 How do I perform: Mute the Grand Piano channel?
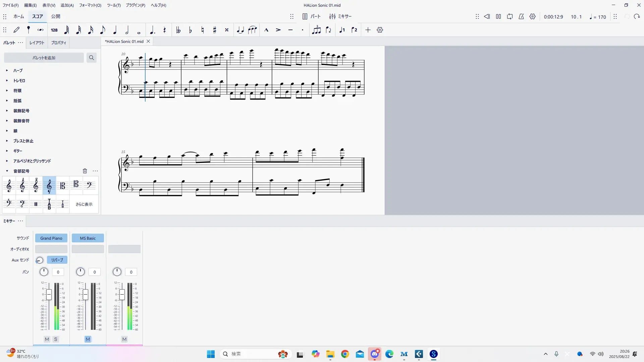coord(47,339)
